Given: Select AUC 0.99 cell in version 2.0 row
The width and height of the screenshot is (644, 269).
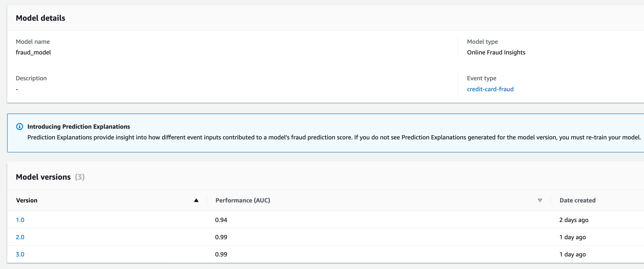Looking at the screenshot, I should (221, 237).
